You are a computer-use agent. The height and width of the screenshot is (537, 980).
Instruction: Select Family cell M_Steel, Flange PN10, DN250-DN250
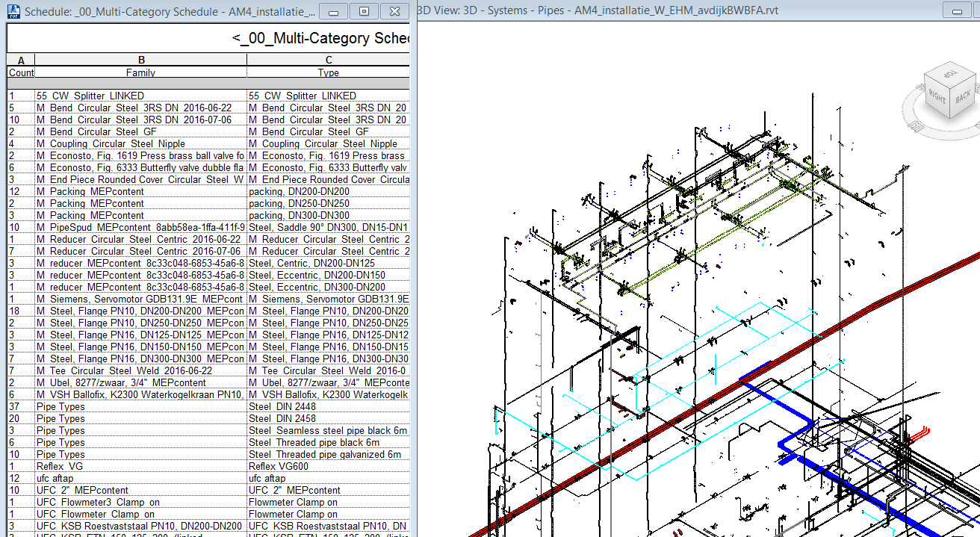[140, 323]
